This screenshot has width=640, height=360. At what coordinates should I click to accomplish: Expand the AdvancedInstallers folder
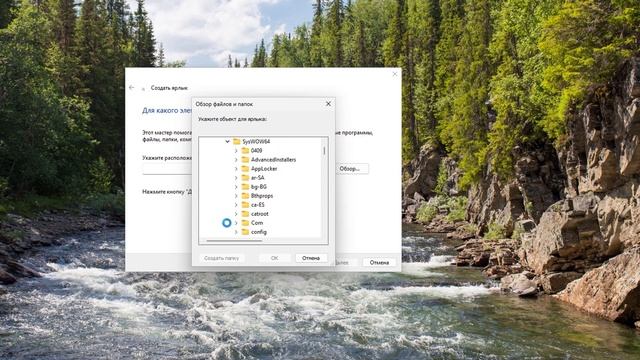[236, 160]
